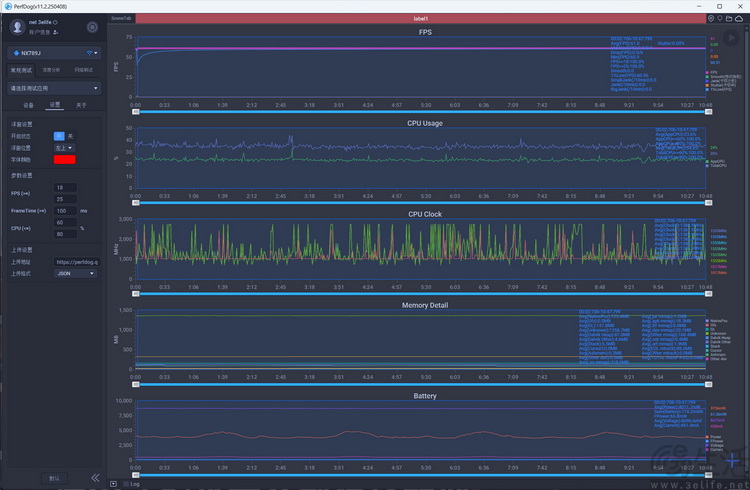Click the lightbulb icon in top toolbar
Screen dimensions: 750x490
tap(720, 18)
